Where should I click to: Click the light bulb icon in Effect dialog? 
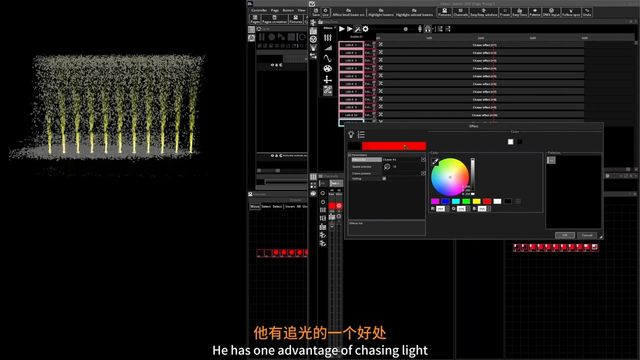(x=351, y=134)
